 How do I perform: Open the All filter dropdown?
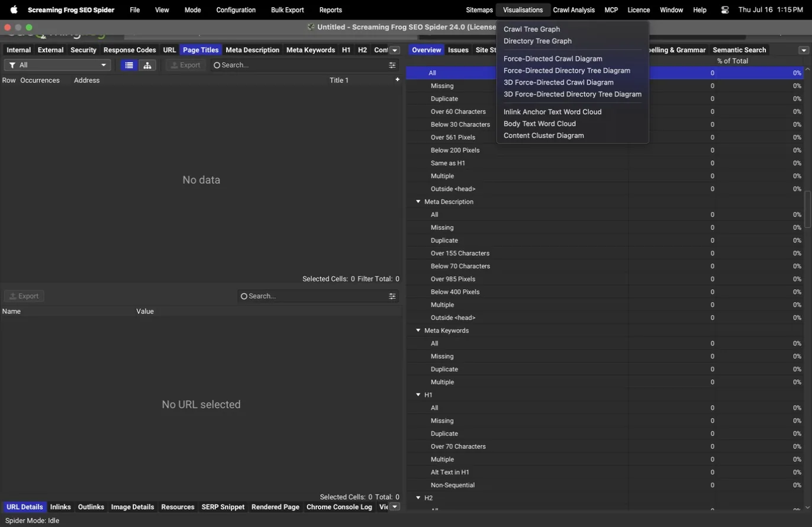click(57, 65)
